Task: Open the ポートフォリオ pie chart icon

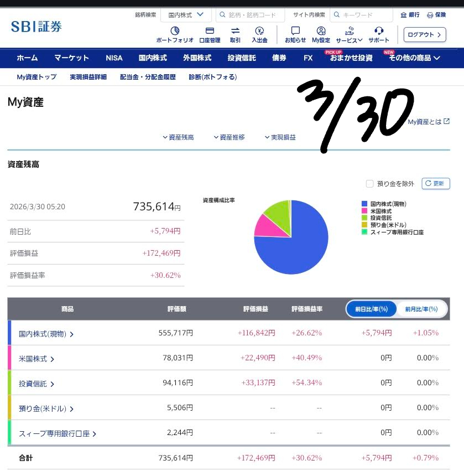Action: [175, 31]
